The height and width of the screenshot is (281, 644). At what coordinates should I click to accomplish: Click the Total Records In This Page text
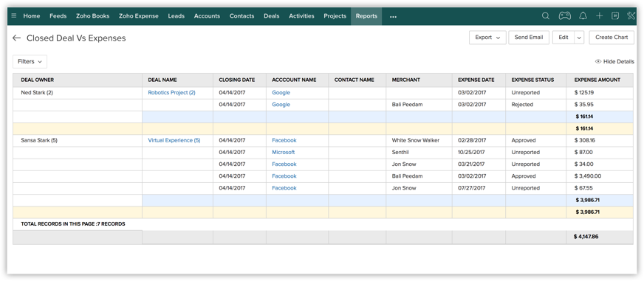(73, 224)
